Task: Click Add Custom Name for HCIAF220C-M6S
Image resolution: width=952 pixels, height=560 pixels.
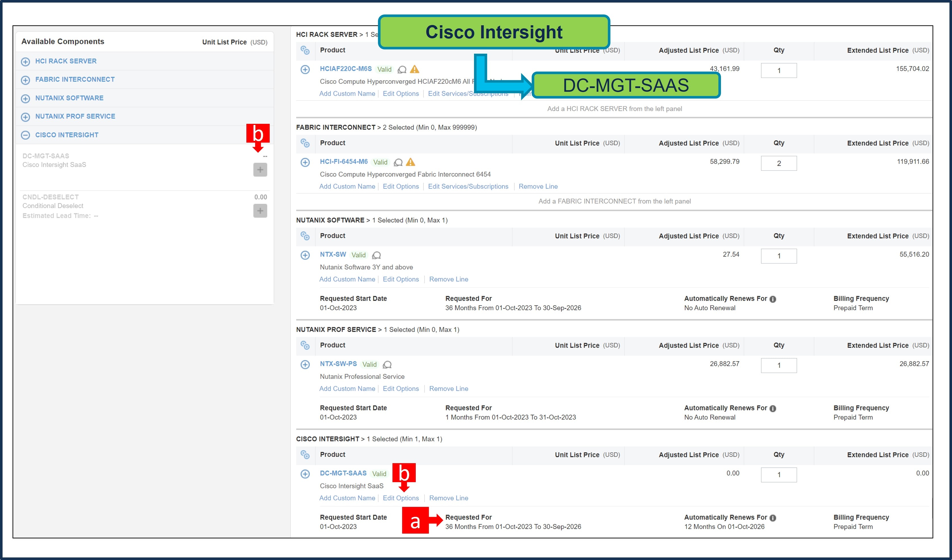Action: coord(347,94)
